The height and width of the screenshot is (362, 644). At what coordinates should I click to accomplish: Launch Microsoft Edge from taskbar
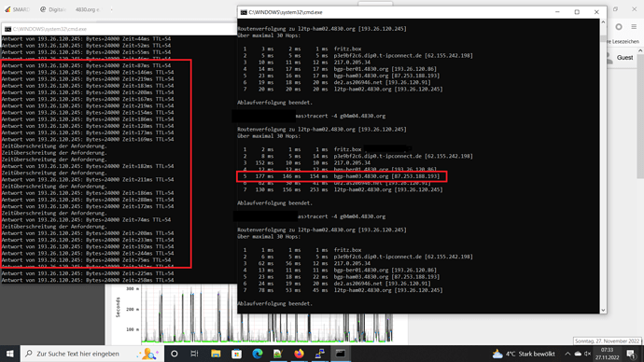point(258,354)
